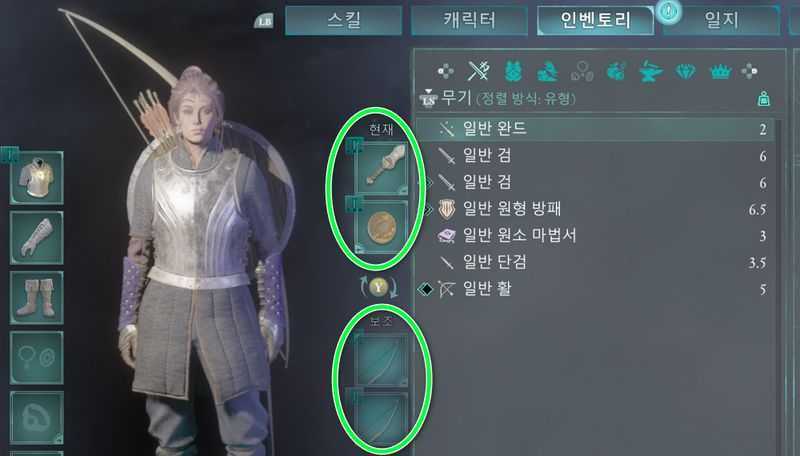Screen dimensions: 800x456
Task: Open the 캐릭터 tab
Action: coord(469,20)
